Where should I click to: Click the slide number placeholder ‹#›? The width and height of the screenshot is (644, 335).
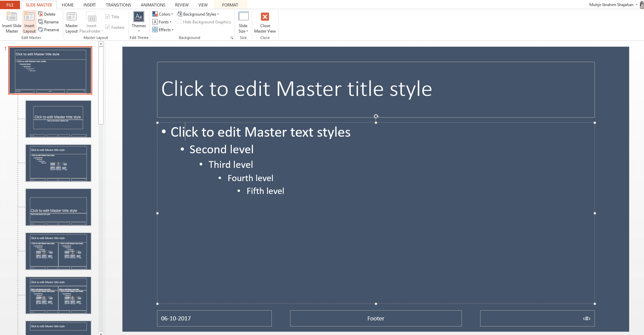click(537, 318)
